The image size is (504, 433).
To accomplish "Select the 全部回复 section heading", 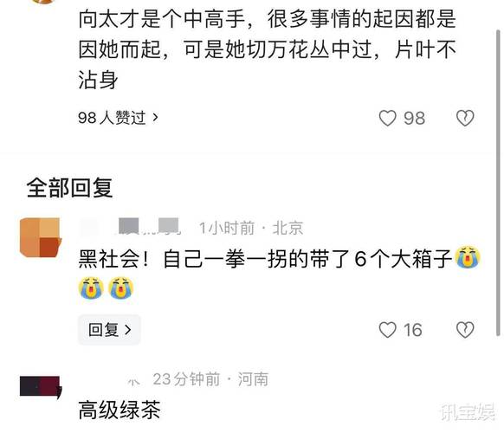I will click(x=70, y=188).
